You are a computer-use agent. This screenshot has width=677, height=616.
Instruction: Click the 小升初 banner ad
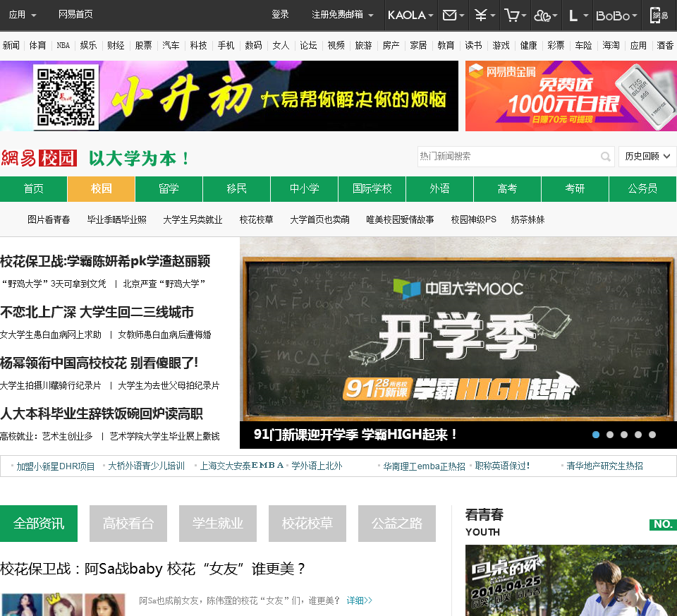(x=228, y=96)
